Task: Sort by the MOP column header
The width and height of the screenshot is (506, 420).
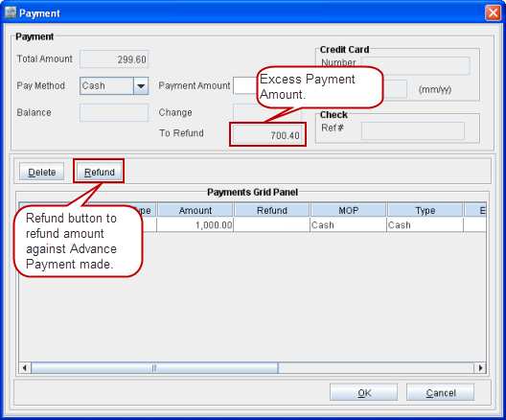Action: [349, 211]
